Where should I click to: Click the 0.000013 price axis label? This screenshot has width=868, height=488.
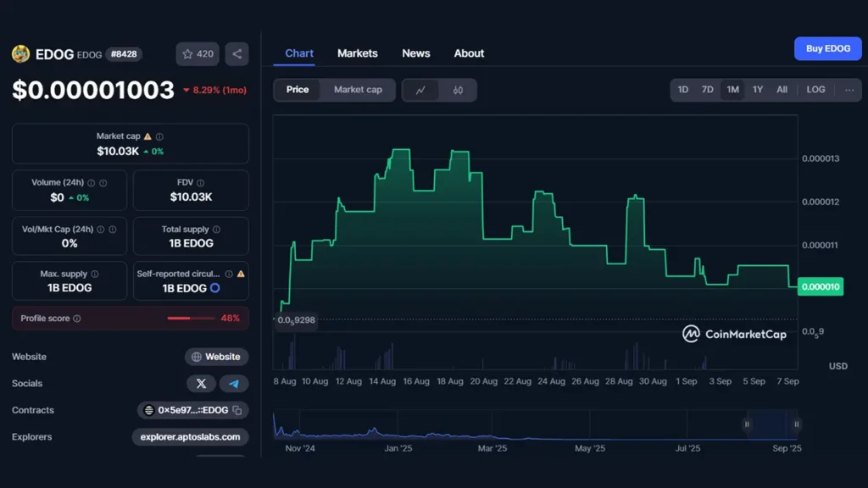click(821, 158)
